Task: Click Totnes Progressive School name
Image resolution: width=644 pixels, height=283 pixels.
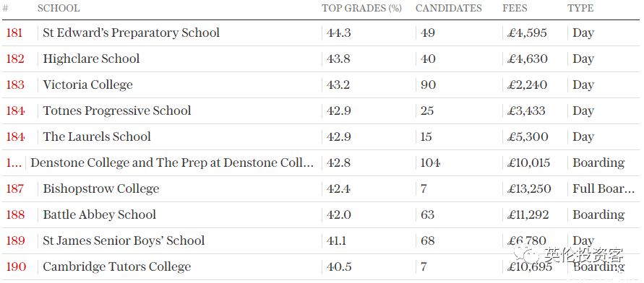Action: [x=117, y=110]
